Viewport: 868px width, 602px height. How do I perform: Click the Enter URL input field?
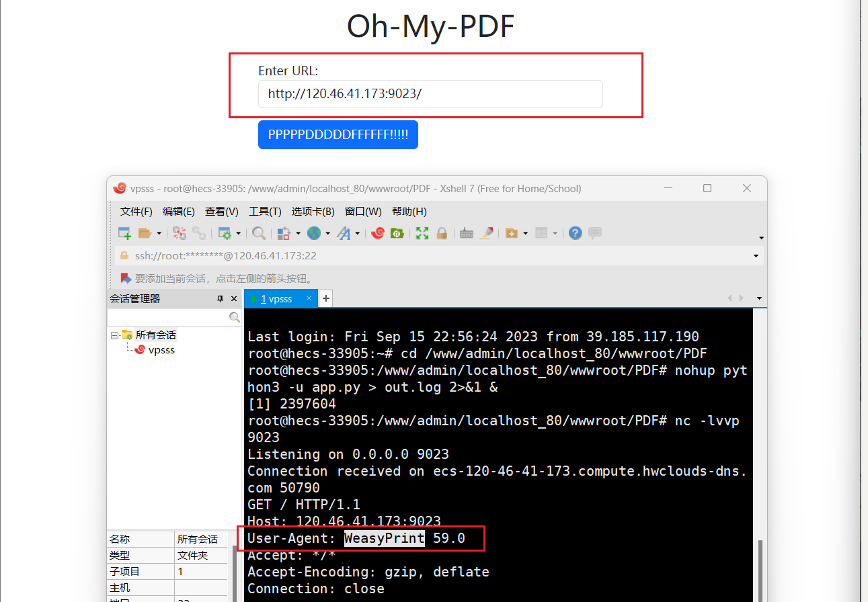pyautogui.click(x=430, y=94)
